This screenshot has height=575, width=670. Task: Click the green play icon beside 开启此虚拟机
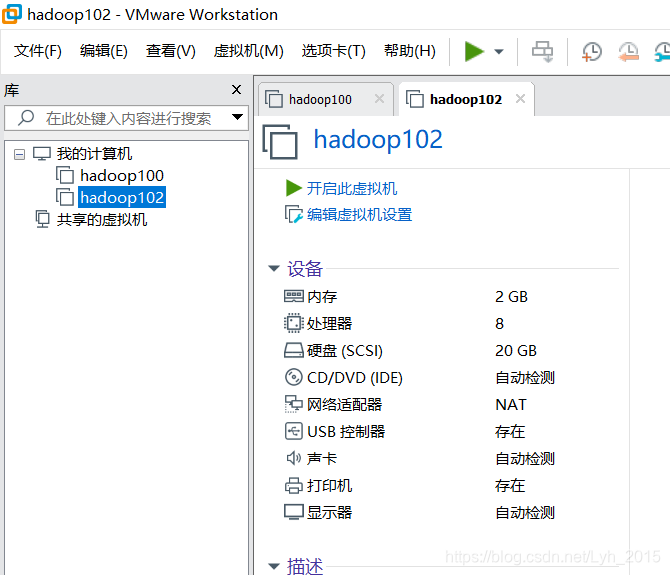point(294,188)
